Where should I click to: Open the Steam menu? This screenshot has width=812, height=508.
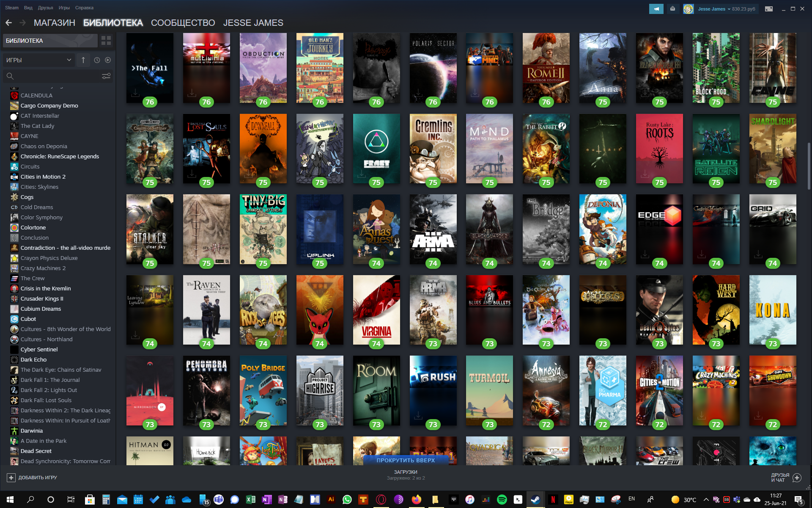[12, 8]
